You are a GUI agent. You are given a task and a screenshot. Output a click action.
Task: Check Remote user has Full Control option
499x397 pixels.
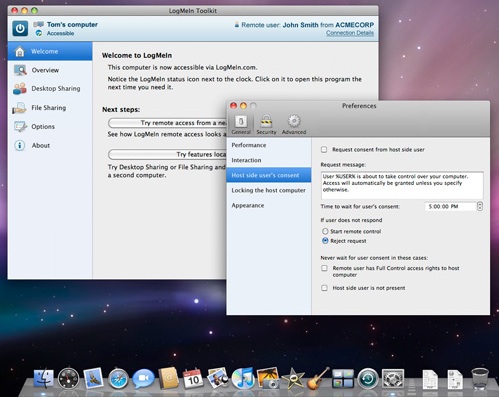pyautogui.click(x=324, y=268)
